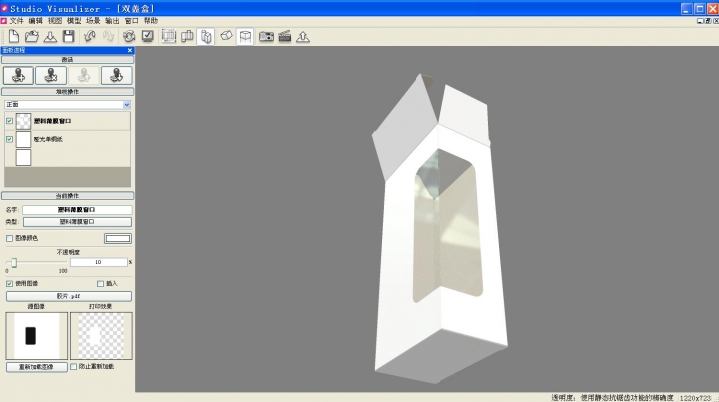The width and height of the screenshot is (719, 402).
Task: Click the Open folder toolbar icon
Action: point(32,36)
